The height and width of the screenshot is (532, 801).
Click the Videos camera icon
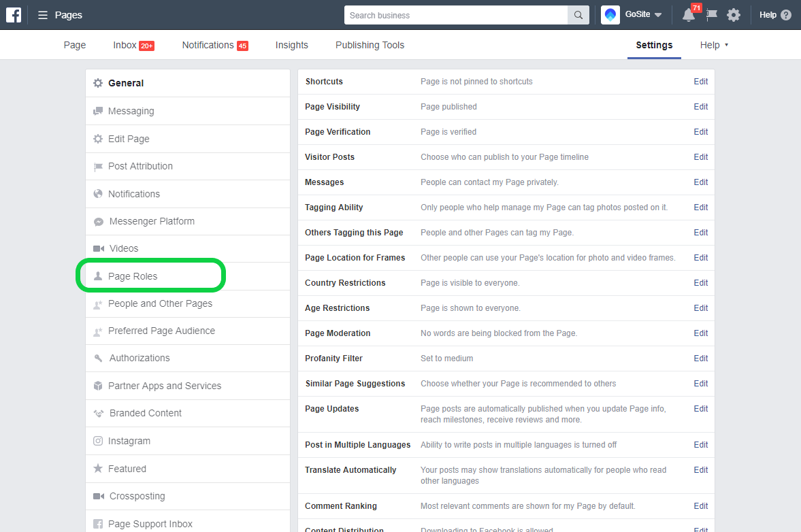(99, 248)
